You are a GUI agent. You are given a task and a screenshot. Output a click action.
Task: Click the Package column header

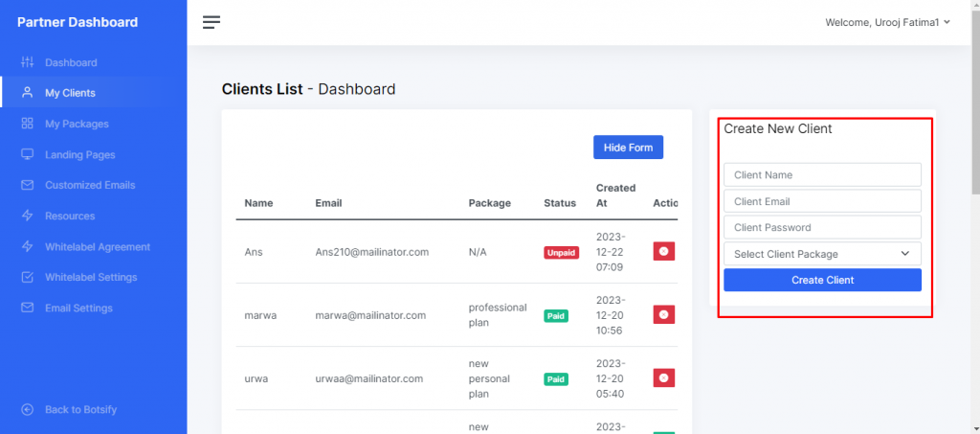[x=489, y=203]
